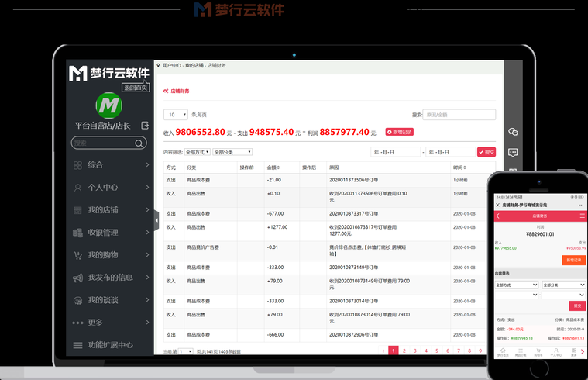Tap the hamburger menu in the phone's red bar
588x380 pixels.
[582, 216]
